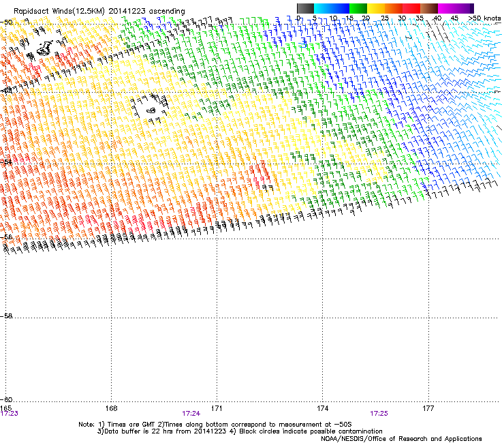This screenshot has height=443, width=504.
Task: Click the '-58' latitude label
Action: (x=7, y=316)
